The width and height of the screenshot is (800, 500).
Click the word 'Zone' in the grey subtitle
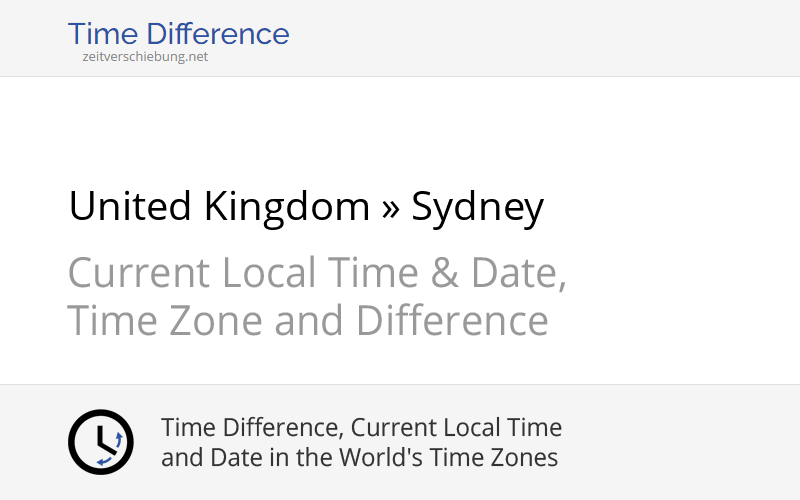tap(219, 321)
